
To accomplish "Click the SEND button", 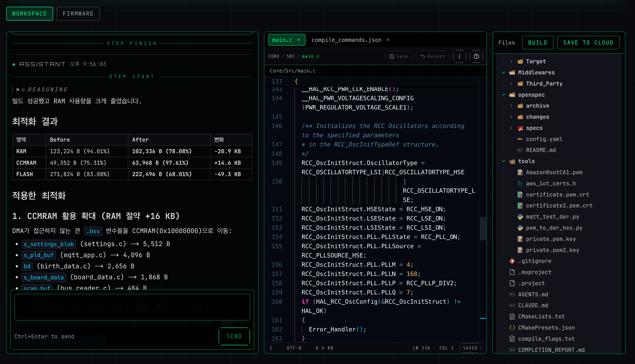I will (234, 336).
